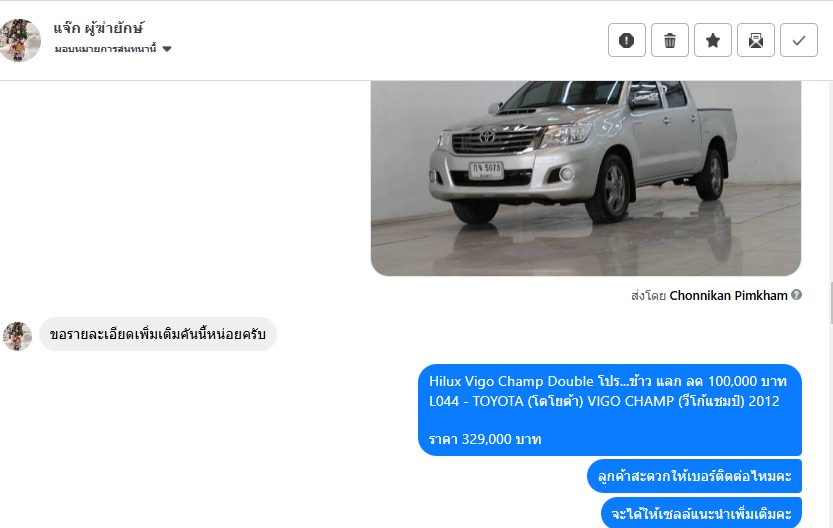Viewport: 833px width, 528px height.
Task: Open the assign-conversation dropdown arrow
Action: (167, 49)
